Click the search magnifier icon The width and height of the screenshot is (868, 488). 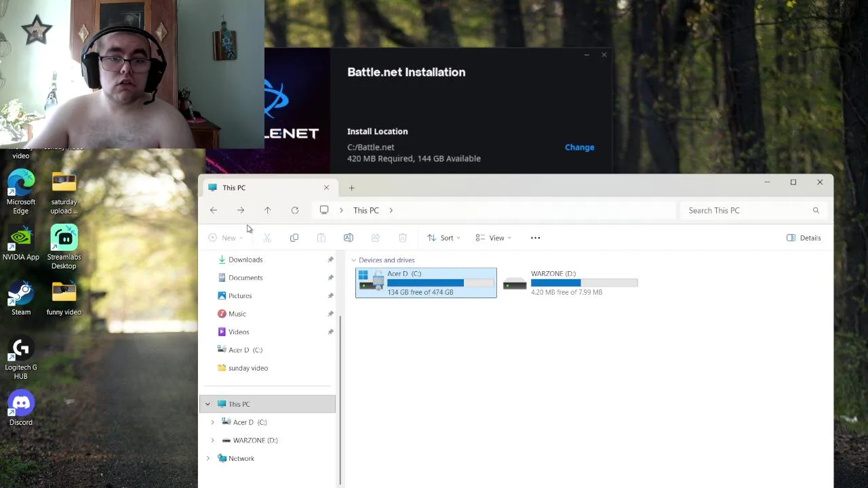[x=816, y=211]
